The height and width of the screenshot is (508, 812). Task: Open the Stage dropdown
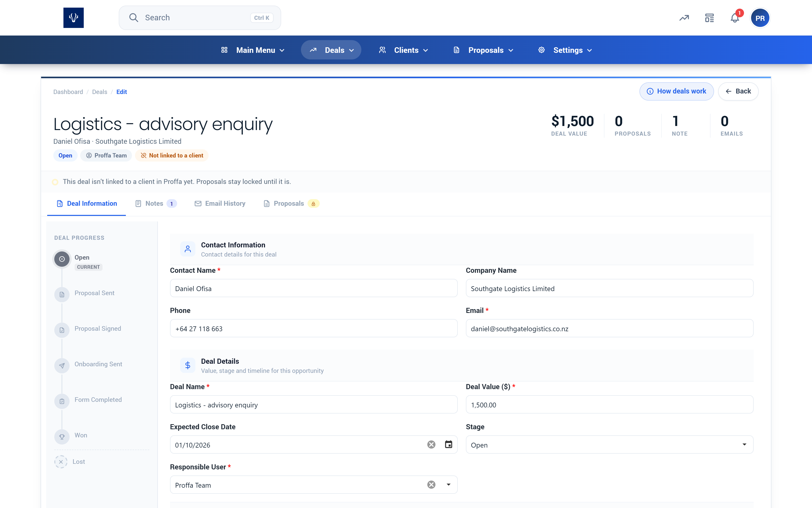609,444
